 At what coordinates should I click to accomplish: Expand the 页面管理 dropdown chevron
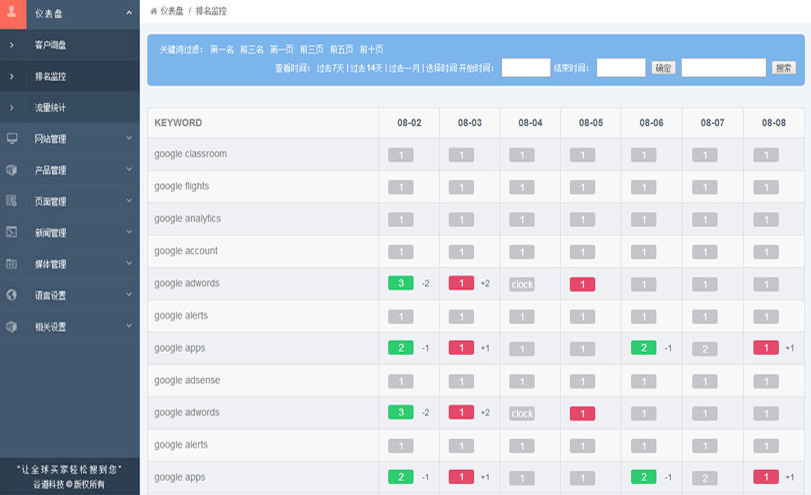tap(129, 200)
